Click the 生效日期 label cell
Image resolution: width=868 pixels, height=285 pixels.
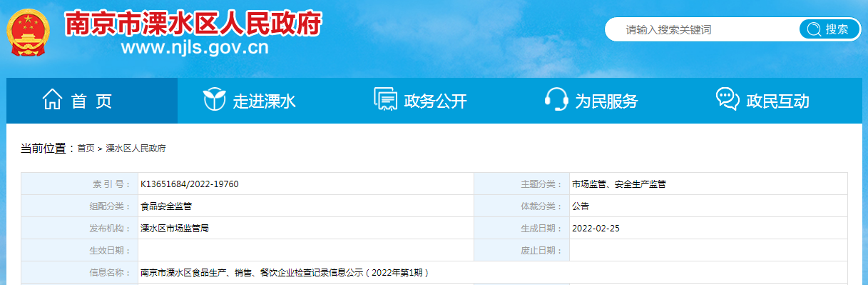point(80,250)
